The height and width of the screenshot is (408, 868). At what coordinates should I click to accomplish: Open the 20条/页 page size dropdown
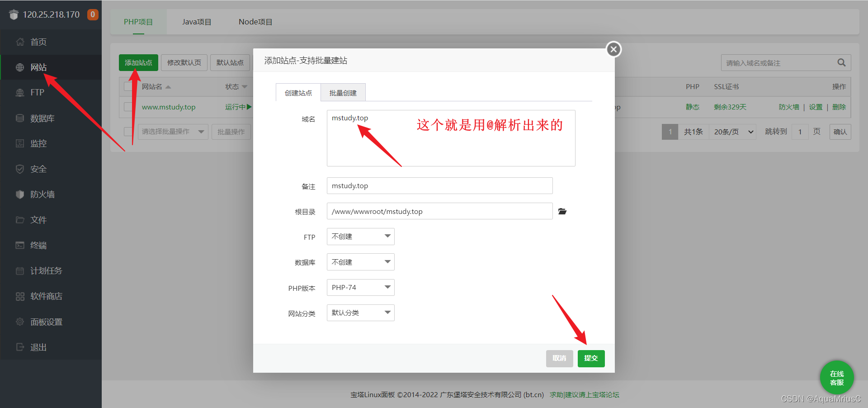[733, 132]
